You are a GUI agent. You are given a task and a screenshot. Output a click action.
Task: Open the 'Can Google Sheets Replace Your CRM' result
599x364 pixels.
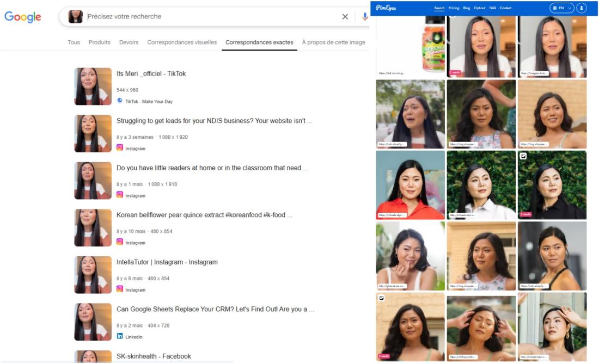215,309
